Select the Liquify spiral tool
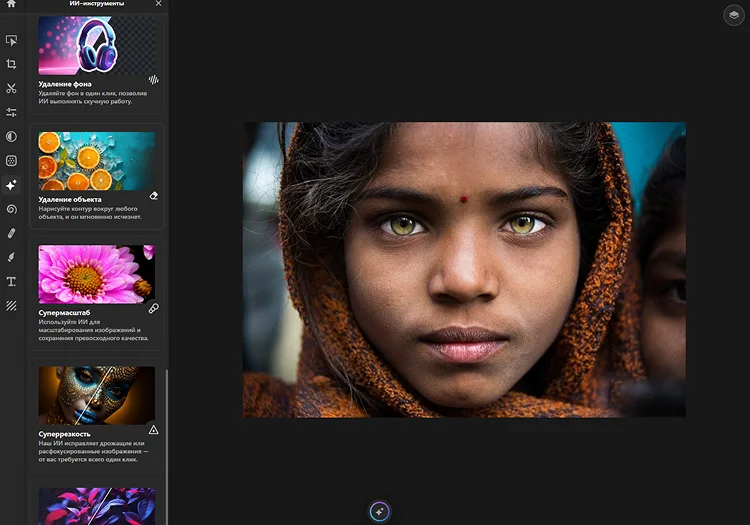The height and width of the screenshot is (525, 750). click(11, 209)
